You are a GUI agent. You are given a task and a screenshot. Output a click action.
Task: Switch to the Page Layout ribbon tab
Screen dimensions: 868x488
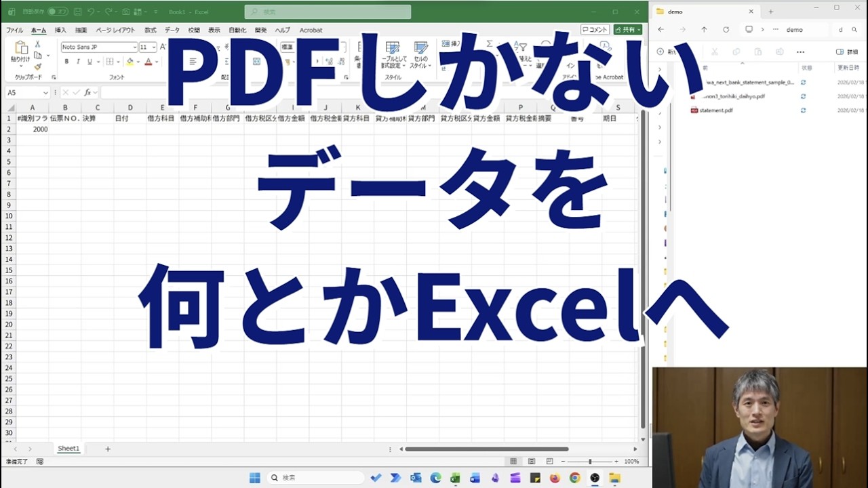tap(115, 30)
